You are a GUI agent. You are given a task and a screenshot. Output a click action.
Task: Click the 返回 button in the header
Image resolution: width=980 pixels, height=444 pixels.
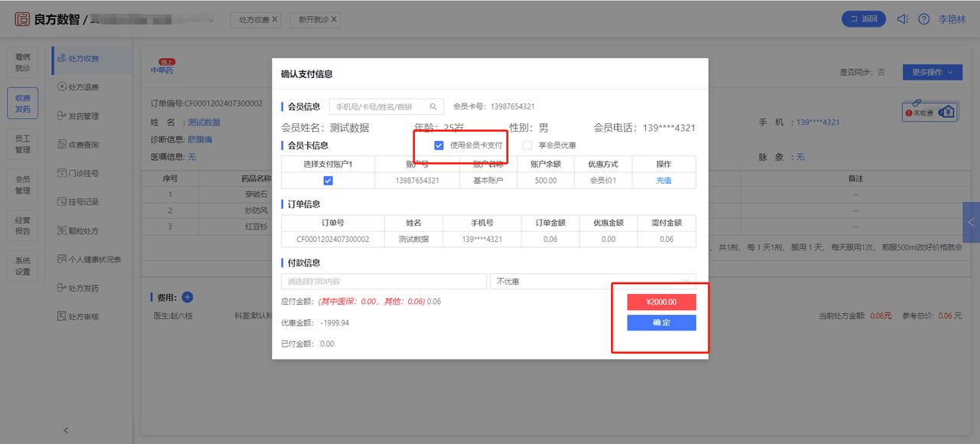click(864, 19)
